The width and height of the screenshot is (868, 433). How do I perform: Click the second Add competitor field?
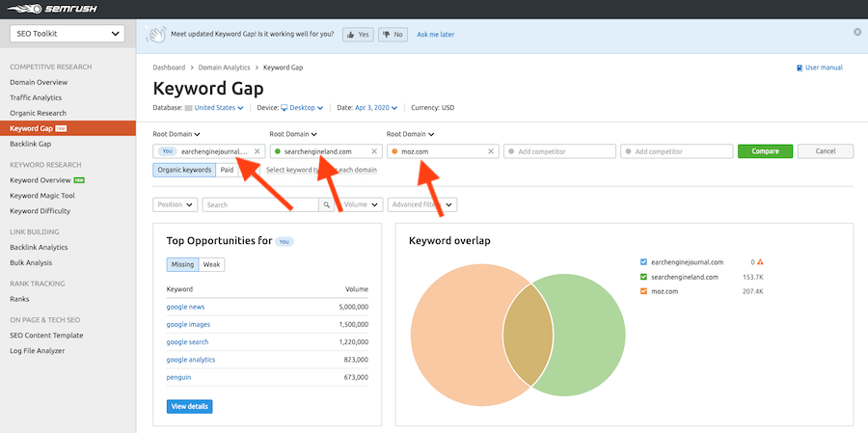[x=676, y=151]
